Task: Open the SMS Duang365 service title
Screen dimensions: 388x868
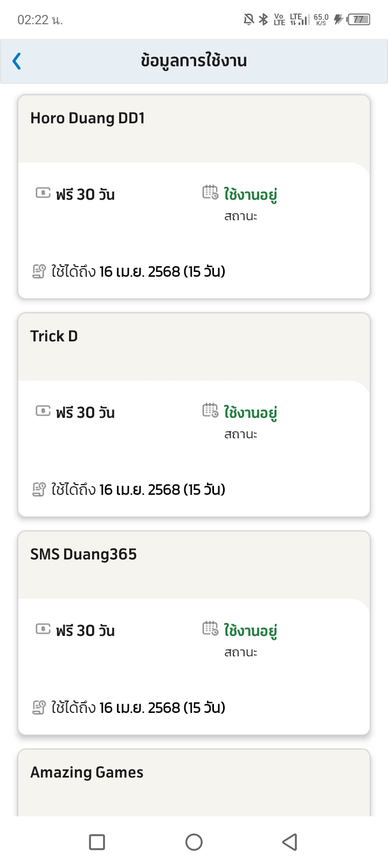Action: [x=84, y=555]
